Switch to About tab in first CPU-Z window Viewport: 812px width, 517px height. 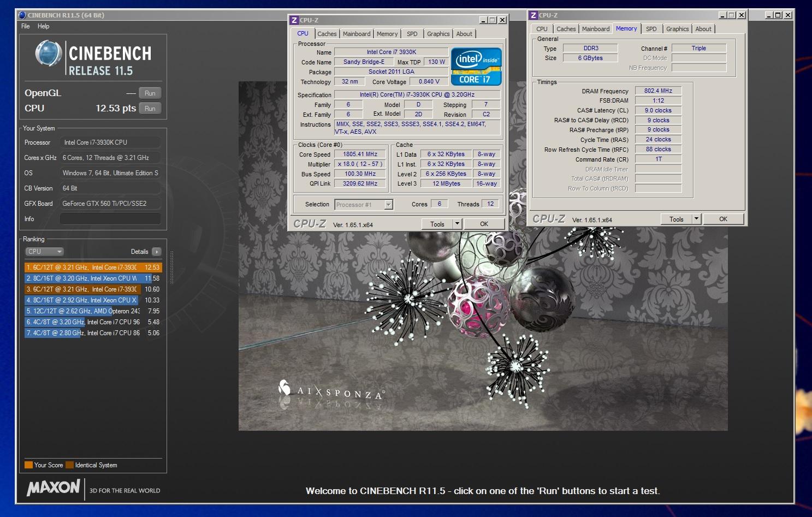(x=464, y=34)
